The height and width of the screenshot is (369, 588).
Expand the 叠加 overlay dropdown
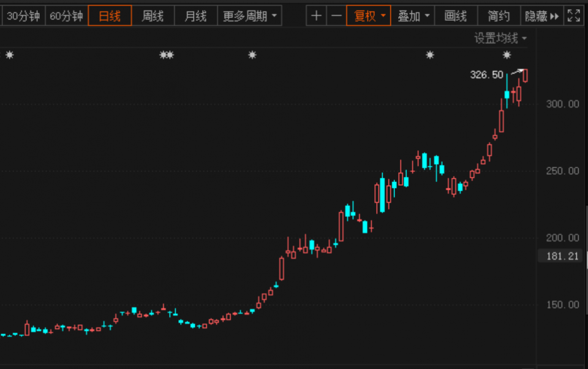pyautogui.click(x=413, y=16)
